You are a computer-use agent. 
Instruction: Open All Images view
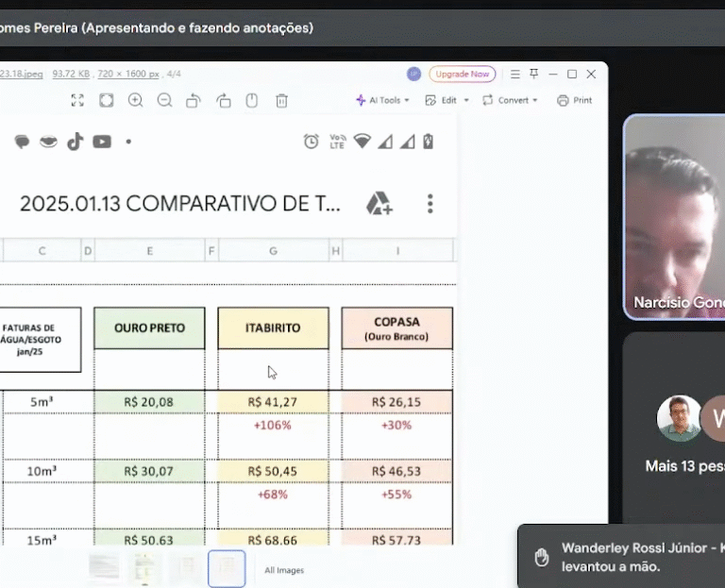pos(284,570)
